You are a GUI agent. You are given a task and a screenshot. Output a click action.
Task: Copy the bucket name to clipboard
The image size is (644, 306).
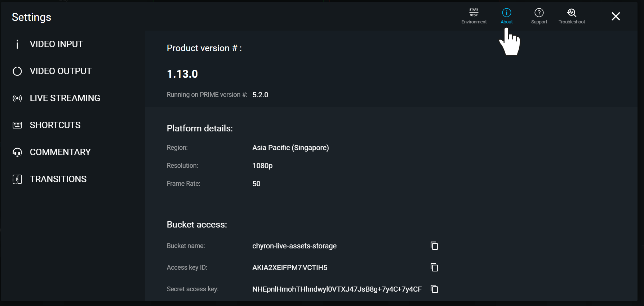coord(434,246)
